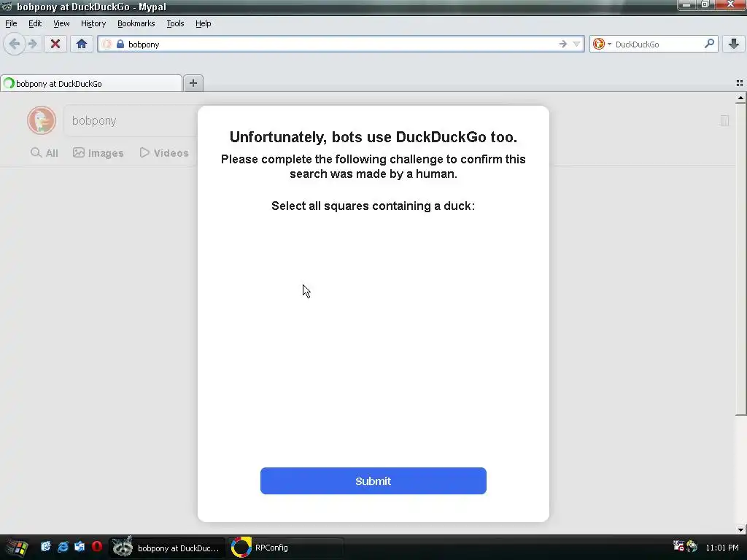Viewport: 747px width, 560px height.
Task: Open the Help menu
Action: 203,23
